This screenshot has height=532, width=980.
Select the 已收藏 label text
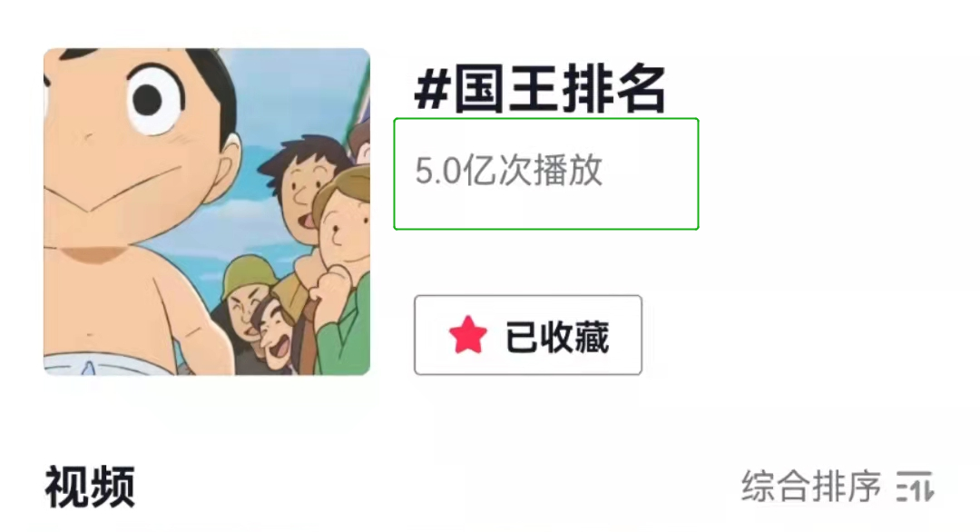point(557,336)
